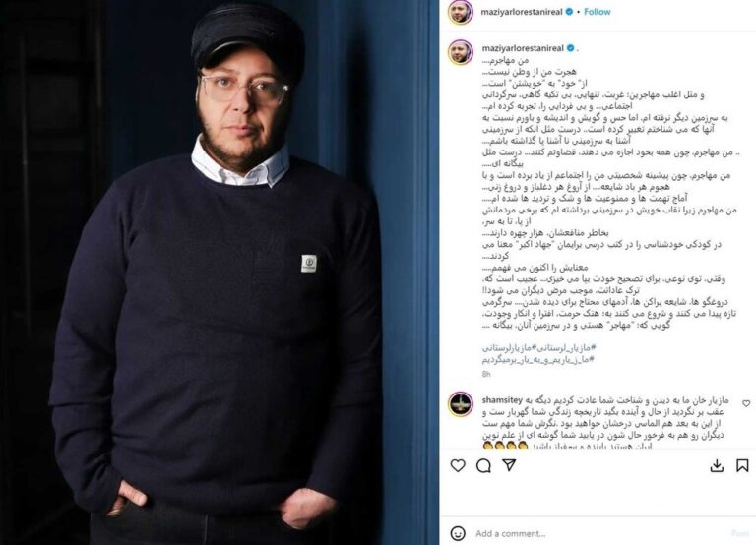Share post via paper plane icon

[x=509, y=465]
